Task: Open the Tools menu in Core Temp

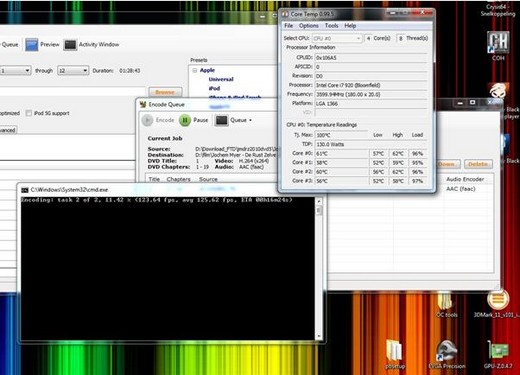Action: [331, 26]
